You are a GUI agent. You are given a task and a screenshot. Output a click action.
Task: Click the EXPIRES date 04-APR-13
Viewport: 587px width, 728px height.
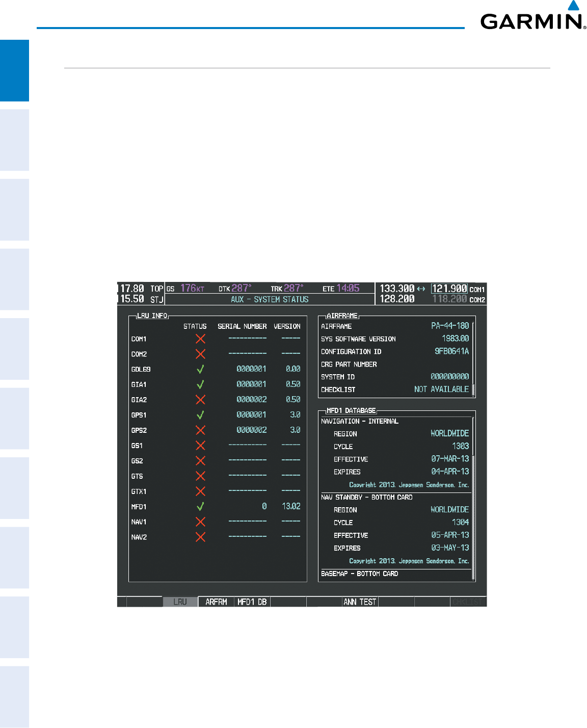point(450,472)
